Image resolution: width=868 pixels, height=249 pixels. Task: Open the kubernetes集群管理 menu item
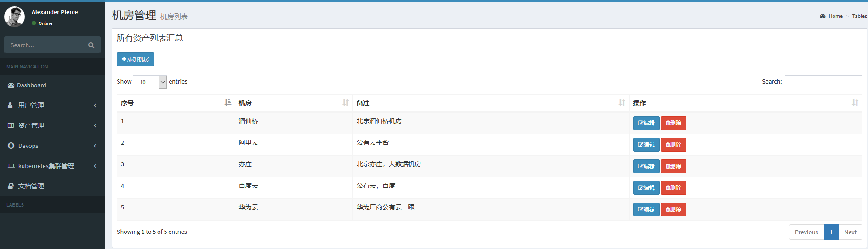pyautogui.click(x=52, y=166)
